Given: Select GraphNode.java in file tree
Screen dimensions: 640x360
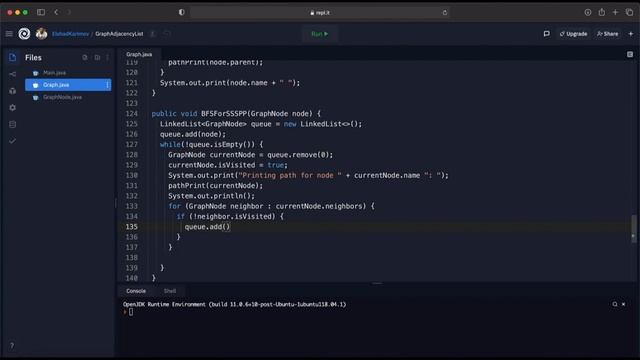Looking at the screenshot, I should point(62,97).
